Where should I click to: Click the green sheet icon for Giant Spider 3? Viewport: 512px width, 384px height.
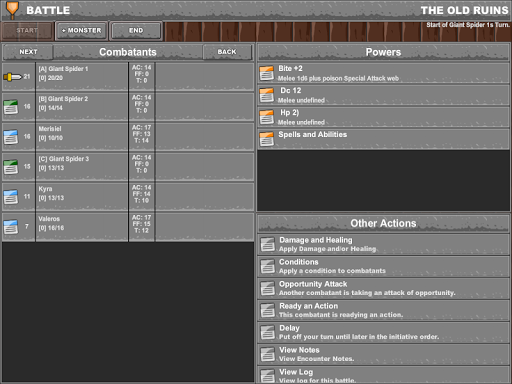tap(11, 167)
